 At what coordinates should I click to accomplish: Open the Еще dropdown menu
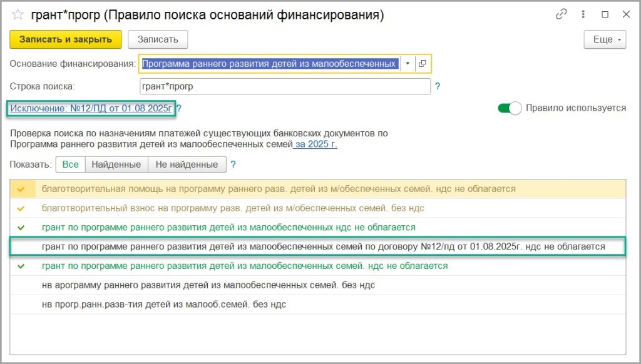pyautogui.click(x=605, y=39)
